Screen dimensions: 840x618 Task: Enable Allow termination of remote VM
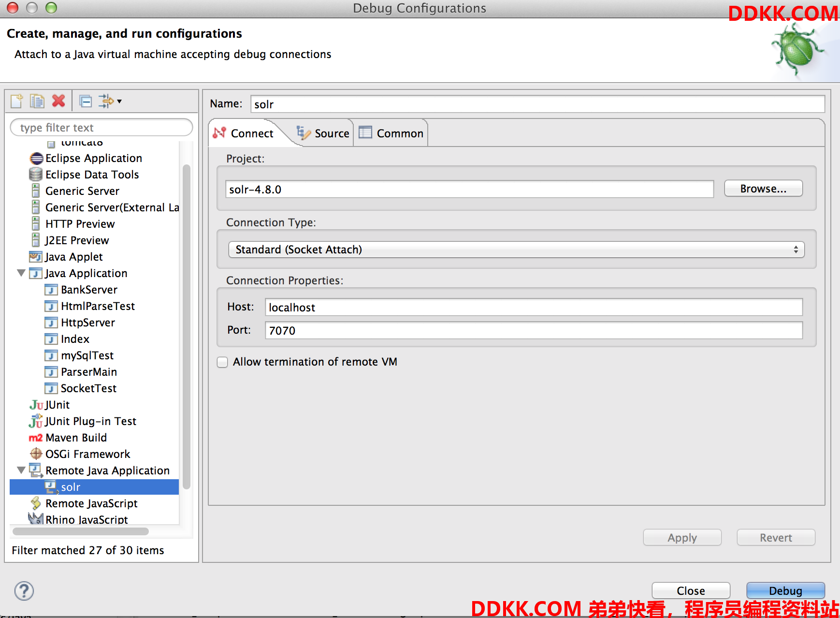222,362
